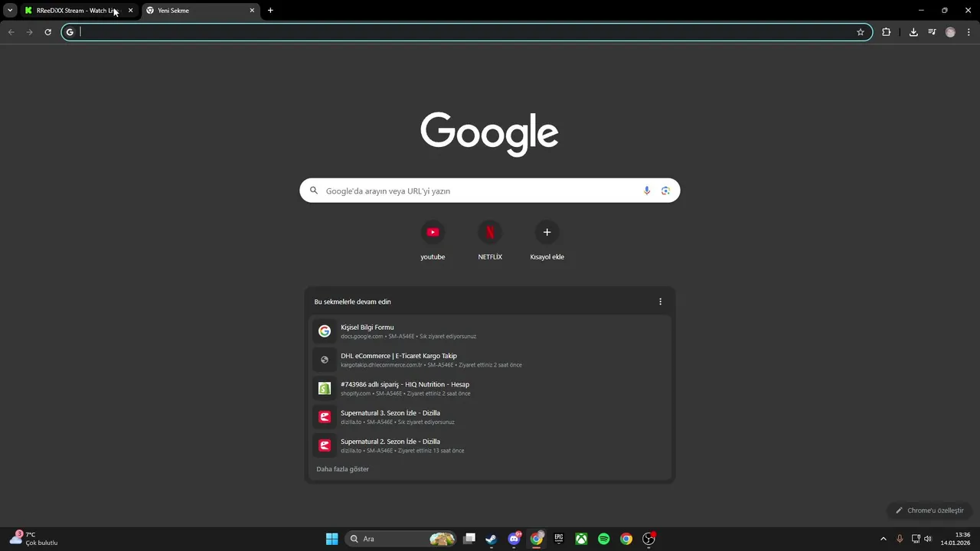Open the weather widget showing 7°C
The height and width of the screenshot is (551, 980).
coord(33,539)
